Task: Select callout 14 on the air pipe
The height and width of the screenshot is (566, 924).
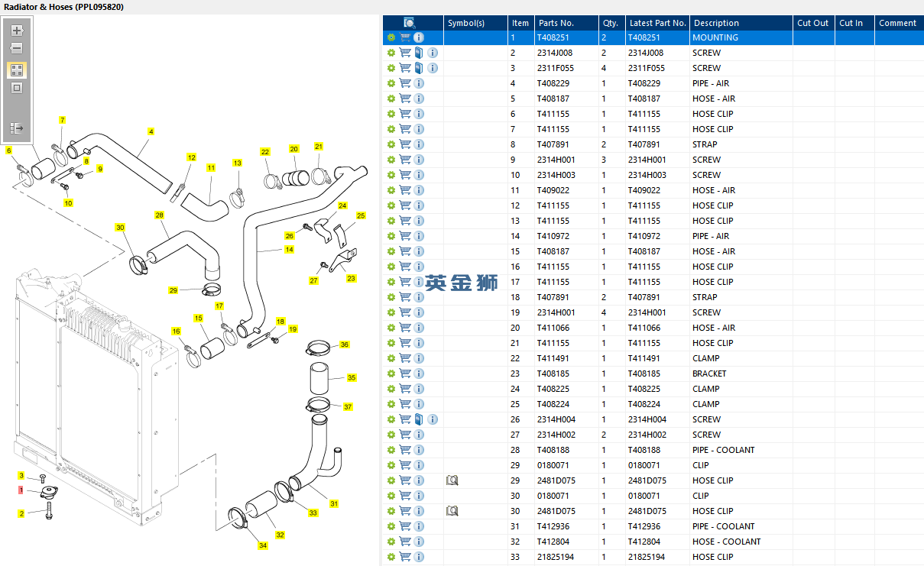Action: [289, 250]
